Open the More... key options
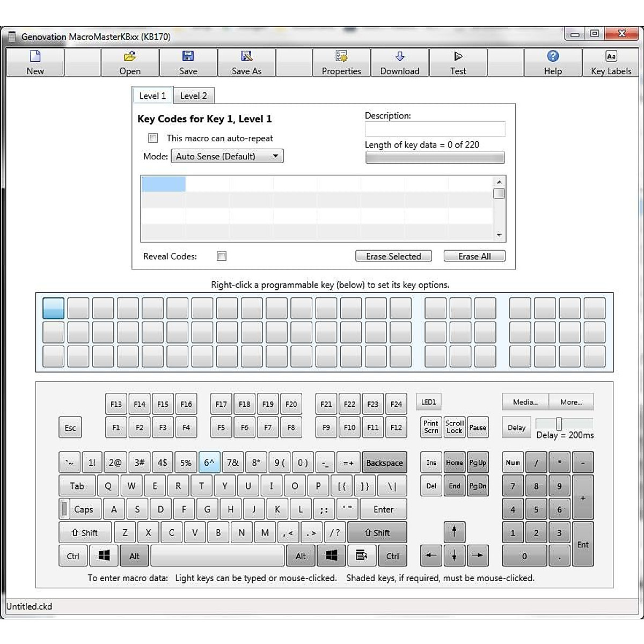The width and height of the screenshot is (644, 644). click(571, 402)
